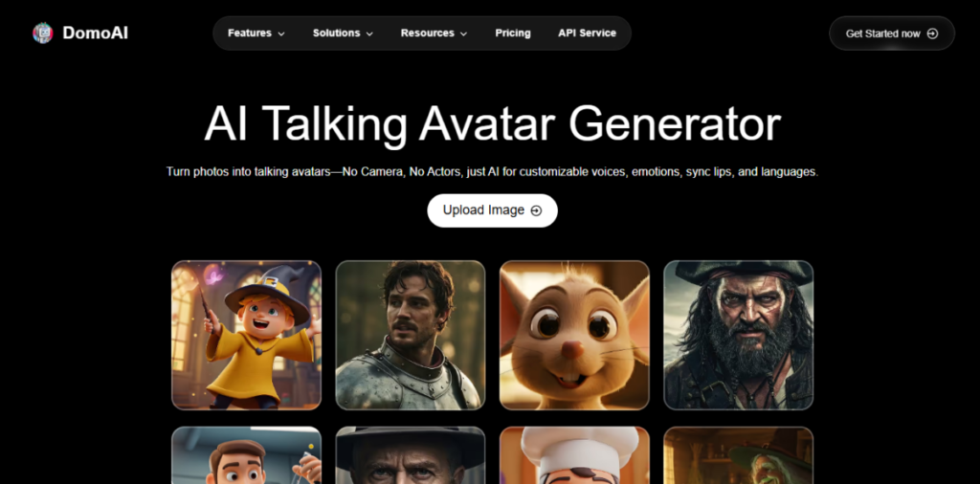The image size is (980, 484).
Task: Open API Service from the navigation bar
Action: pyautogui.click(x=587, y=33)
